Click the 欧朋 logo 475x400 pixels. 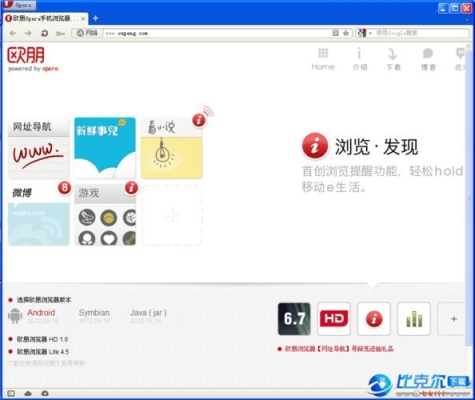[33, 59]
